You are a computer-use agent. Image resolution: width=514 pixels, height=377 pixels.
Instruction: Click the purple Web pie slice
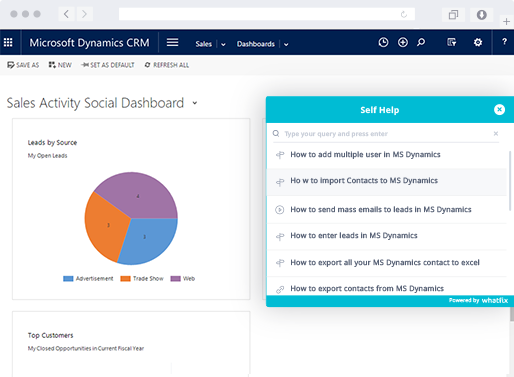pyautogui.click(x=138, y=196)
